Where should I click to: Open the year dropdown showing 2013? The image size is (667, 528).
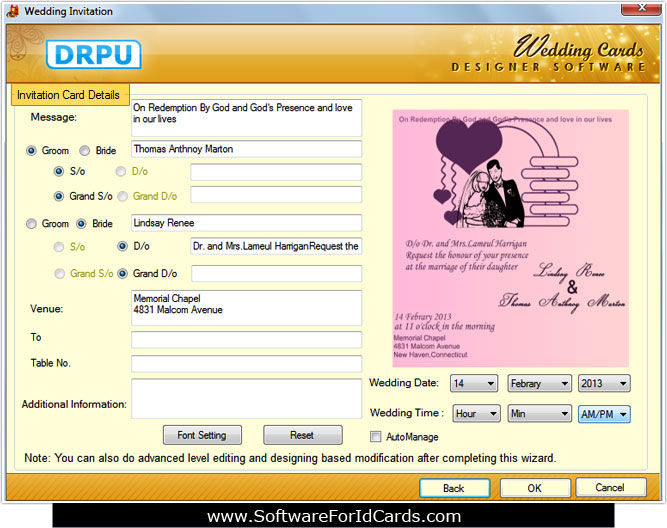[x=604, y=384]
